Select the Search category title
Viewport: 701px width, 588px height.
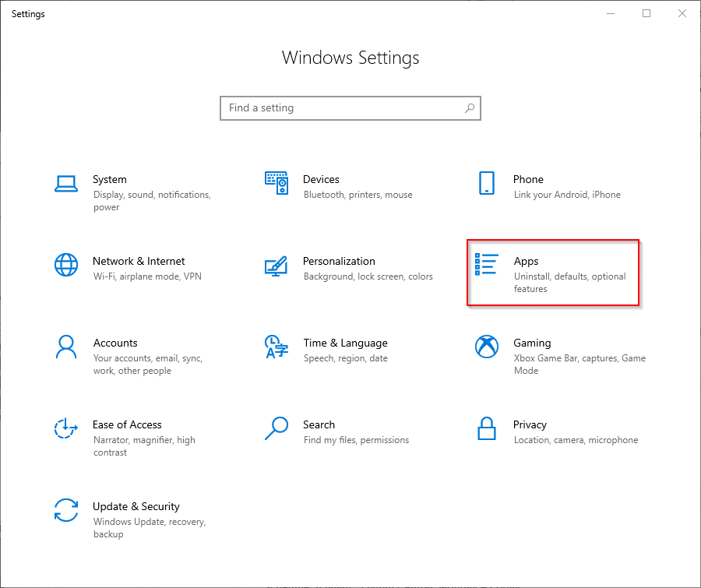click(319, 424)
